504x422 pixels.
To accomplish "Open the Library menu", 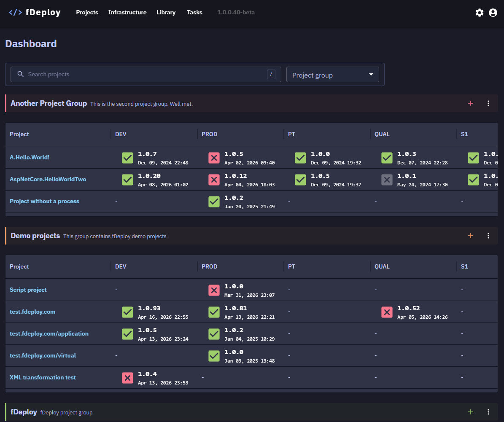I will pyautogui.click(x=166, y=13).
